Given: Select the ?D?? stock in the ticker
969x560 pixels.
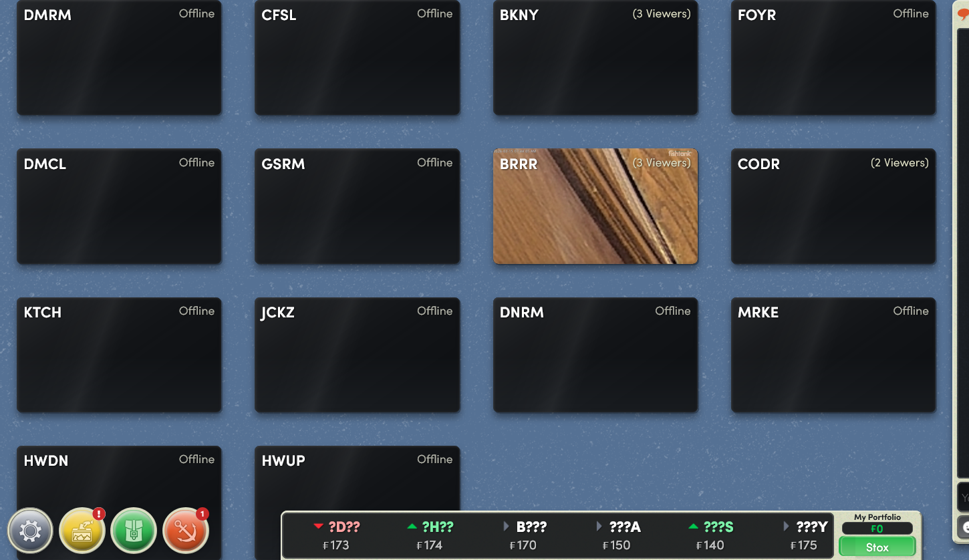Looking at the screenshot, I should 336,535.
